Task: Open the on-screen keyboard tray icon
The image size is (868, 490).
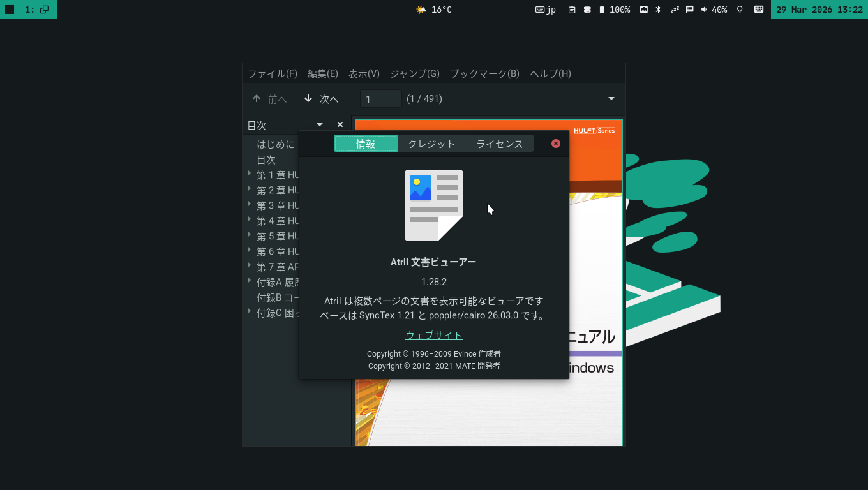Action: point(759,10)
